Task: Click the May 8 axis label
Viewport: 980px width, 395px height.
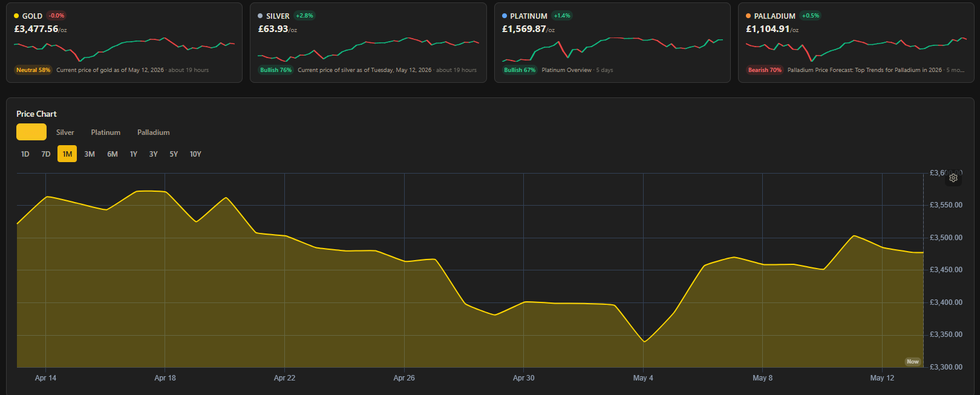Action: (x=763, y=378)
